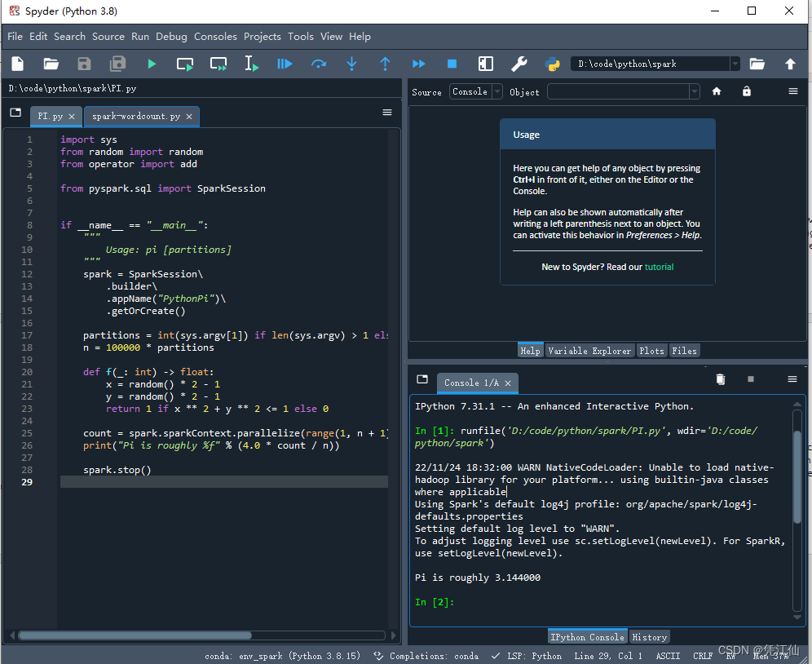Open the Source menu
Screen dimensions: 812x664
coord(108,36)
